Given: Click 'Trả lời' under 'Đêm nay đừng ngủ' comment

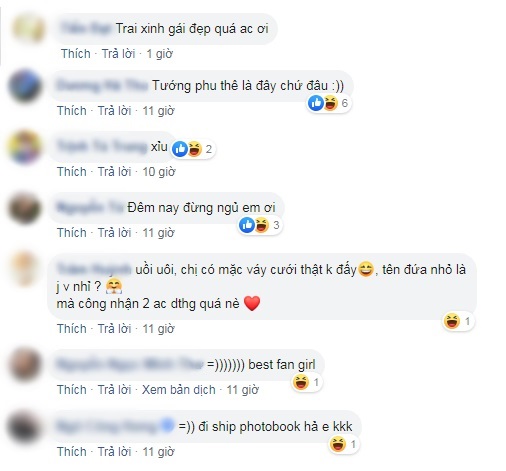Looking at the screenshot, I should pos(114,233).
